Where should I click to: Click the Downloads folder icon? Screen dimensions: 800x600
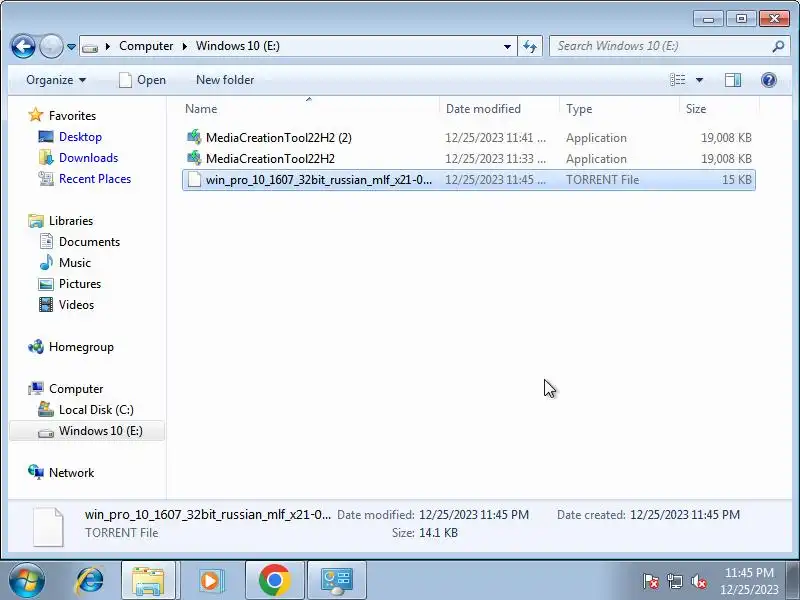pos(46,158)
